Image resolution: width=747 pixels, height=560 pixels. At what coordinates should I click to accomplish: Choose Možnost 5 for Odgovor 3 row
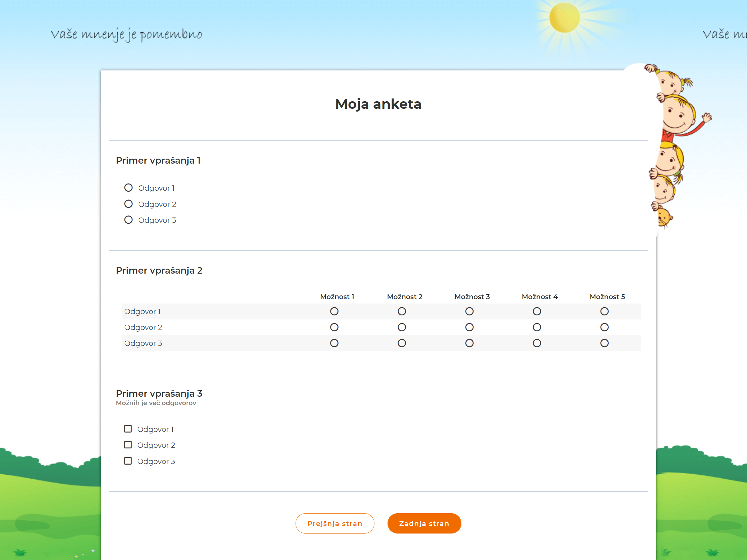coord(605,343)
